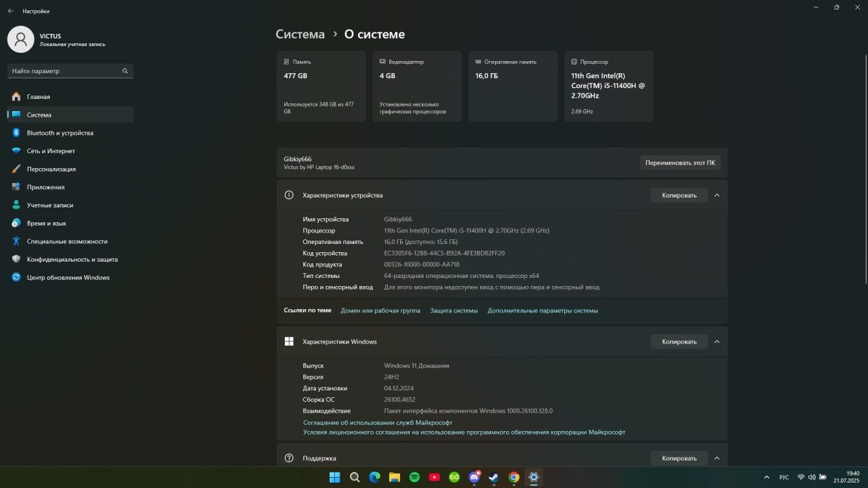Go back with the Settings back arrow
The height and width of the screenshot is (488, 868).
pos(10,11)
